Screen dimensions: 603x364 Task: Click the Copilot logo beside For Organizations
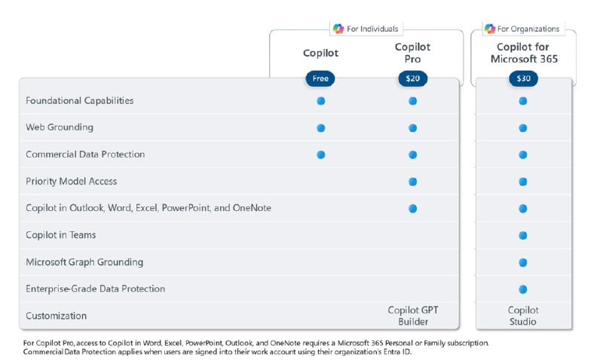pyautogui.click(x=490, y=29)
